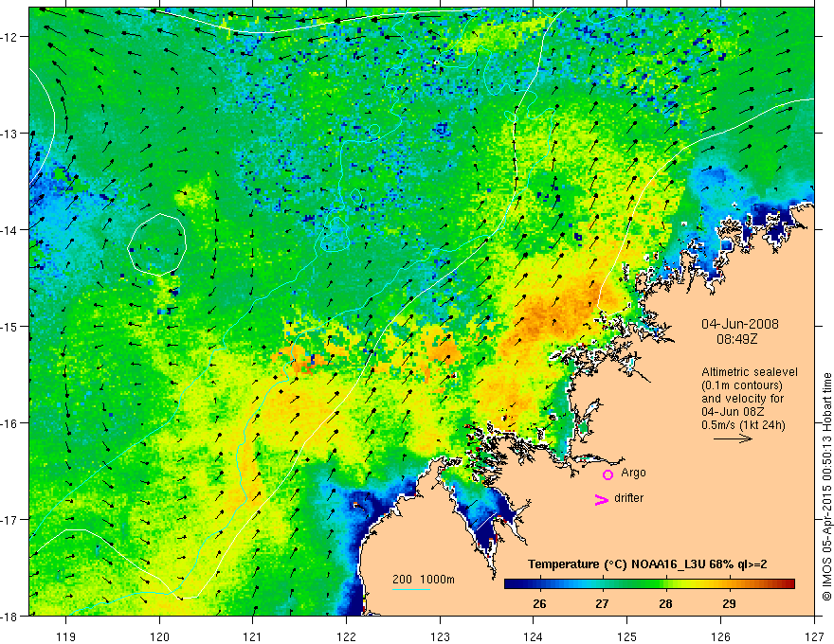This screenshot has width=834, height=644.
Task: Click the magenta drifter legend marker
Action: pyautogui.click(x=601, y=499)
